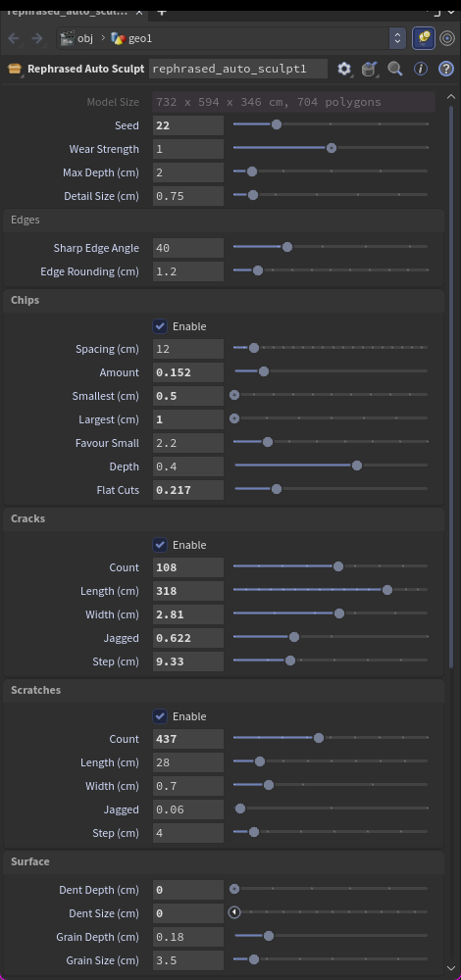The image size is (461, 980).
Task: Click the Dent Size slider handle
Action: (x=234, y=912)
